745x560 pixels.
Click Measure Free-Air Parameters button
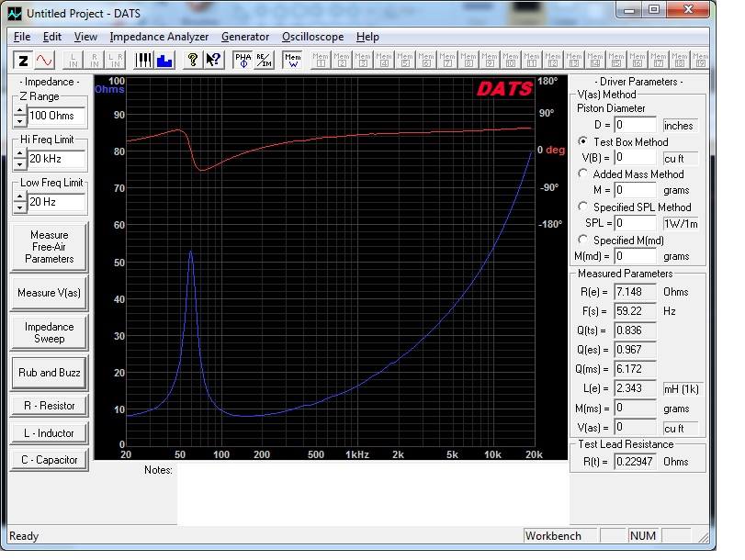49,247
